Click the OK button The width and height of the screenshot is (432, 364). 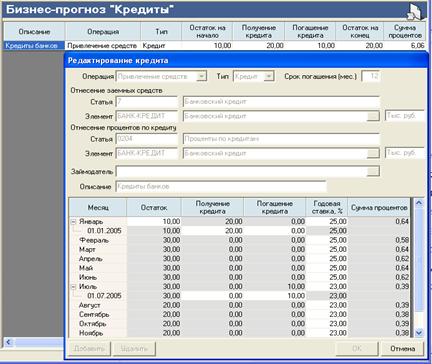point(357,349)
